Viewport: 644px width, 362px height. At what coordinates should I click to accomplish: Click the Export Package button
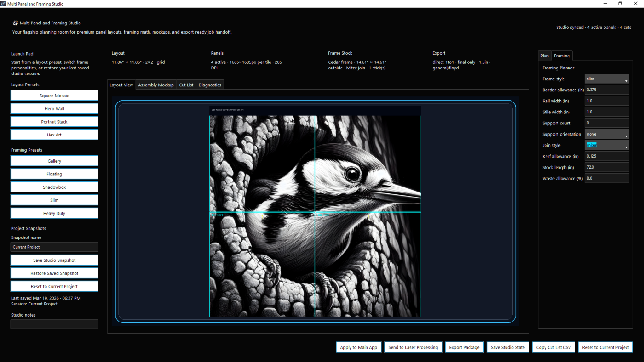click(464, 347)
